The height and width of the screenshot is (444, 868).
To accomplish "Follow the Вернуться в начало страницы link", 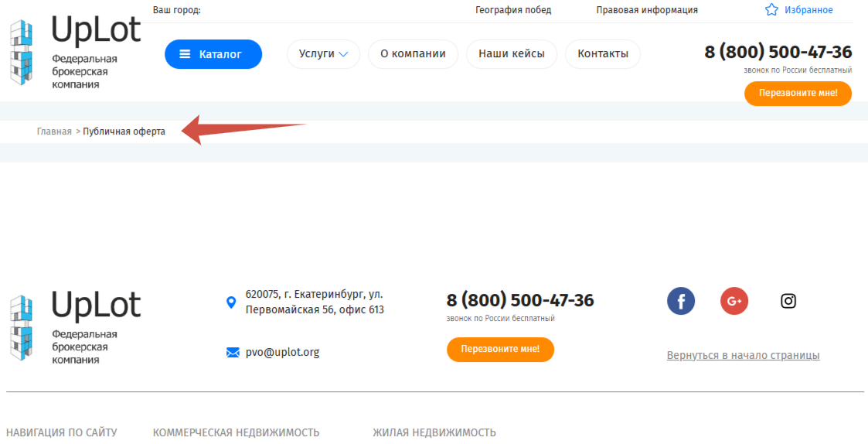I will click(x=743, y=355).
